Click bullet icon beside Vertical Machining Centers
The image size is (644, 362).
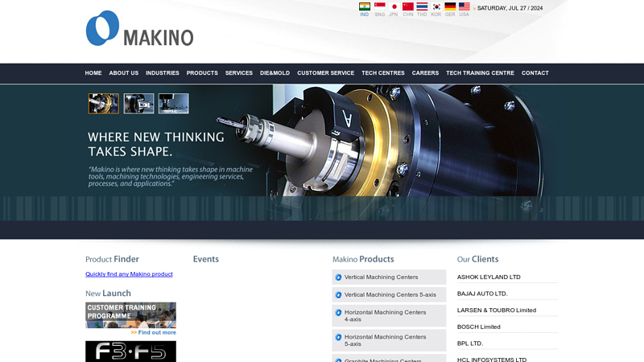(338, 278)
